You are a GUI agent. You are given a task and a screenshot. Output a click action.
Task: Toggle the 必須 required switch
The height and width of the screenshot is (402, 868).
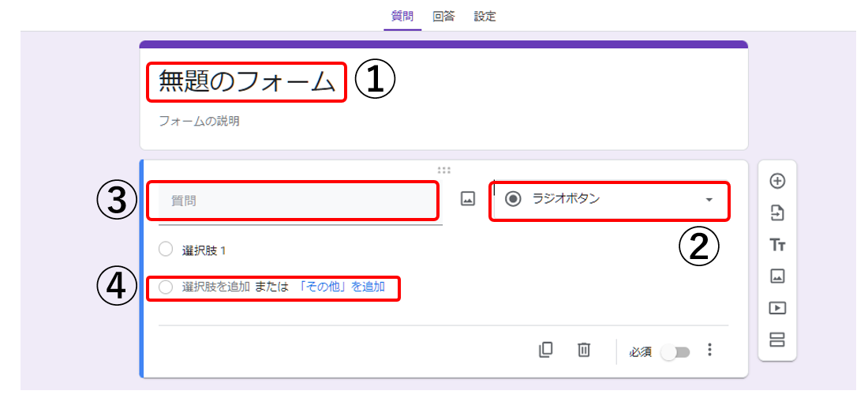pos(676,352)
